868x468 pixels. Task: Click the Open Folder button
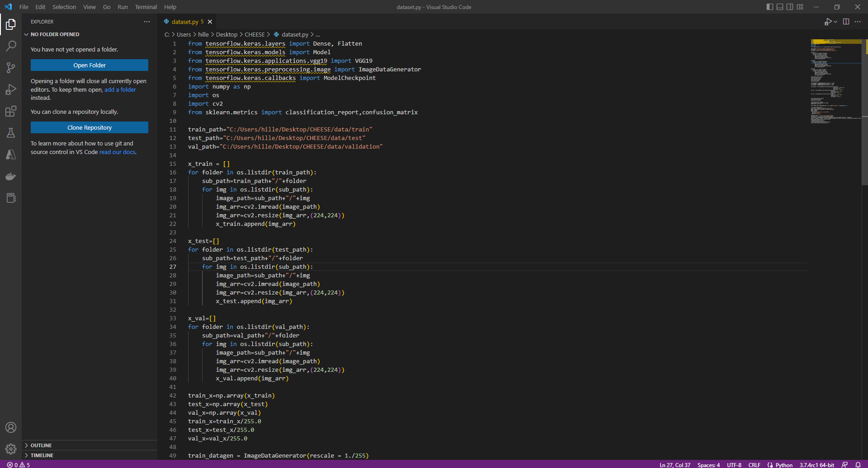click(x=90, y=65)
